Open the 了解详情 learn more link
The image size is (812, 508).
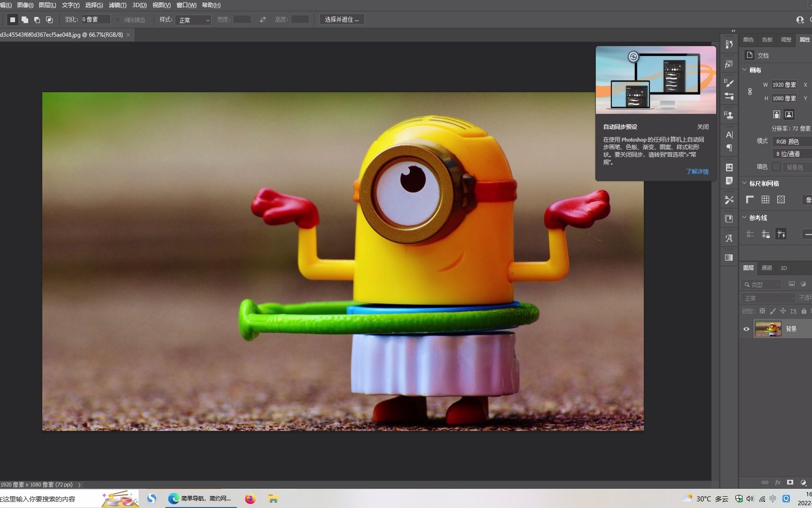click(x=697, y=172)
